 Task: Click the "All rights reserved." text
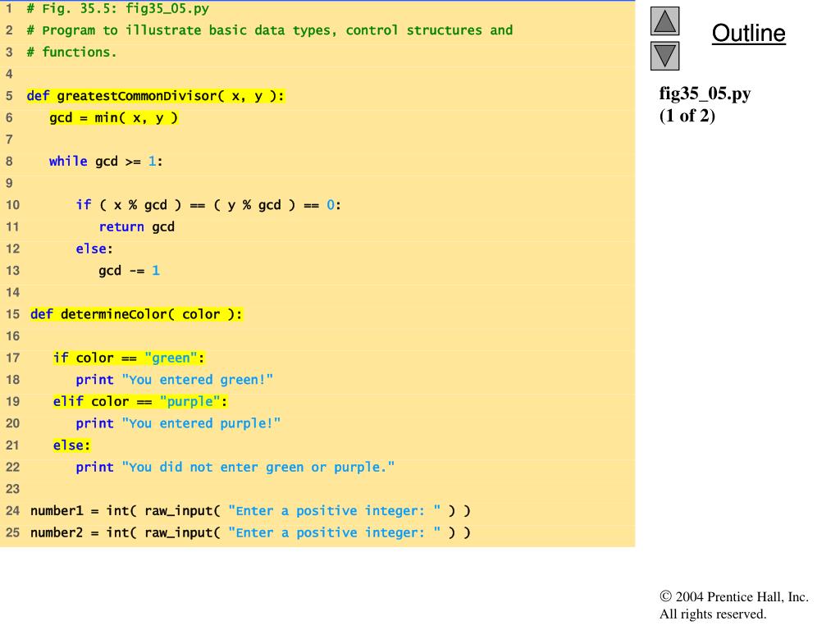tap(713, 614)
